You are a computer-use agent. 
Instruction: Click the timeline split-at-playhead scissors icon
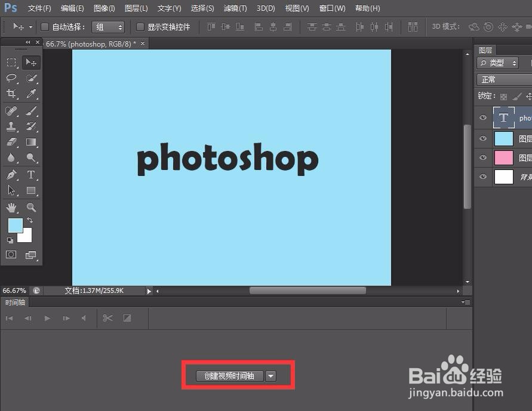coord(108,318)
